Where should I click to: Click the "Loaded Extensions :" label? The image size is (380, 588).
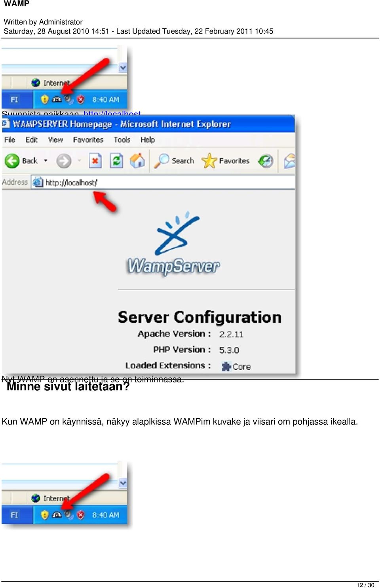(168, 365)
